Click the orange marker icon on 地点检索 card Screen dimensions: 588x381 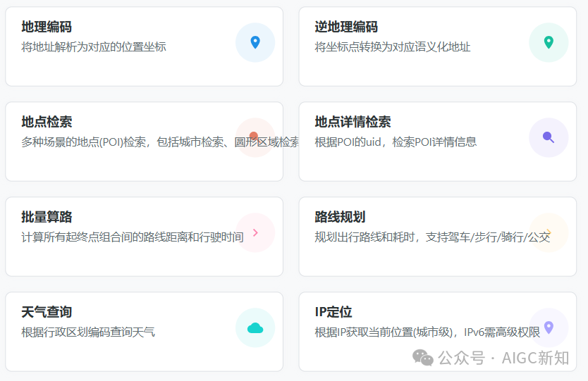click(x=254, y=136)
